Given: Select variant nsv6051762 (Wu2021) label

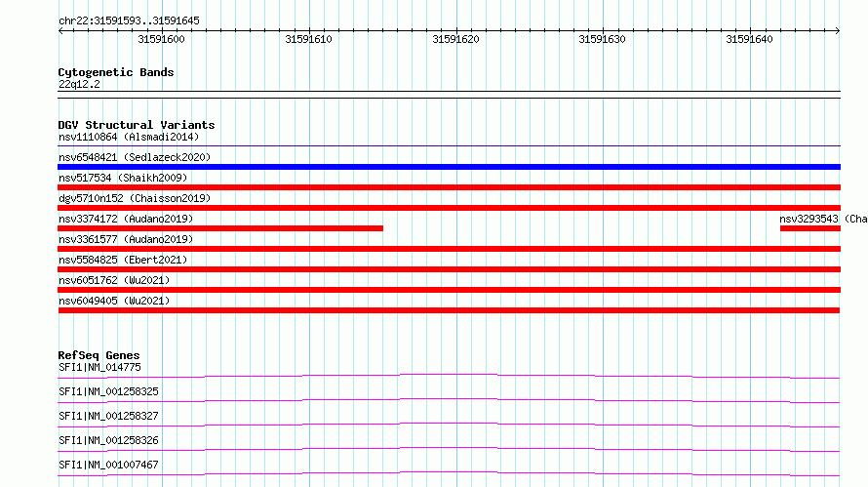Looking at the screenshot, I should (x=114, y=280).
